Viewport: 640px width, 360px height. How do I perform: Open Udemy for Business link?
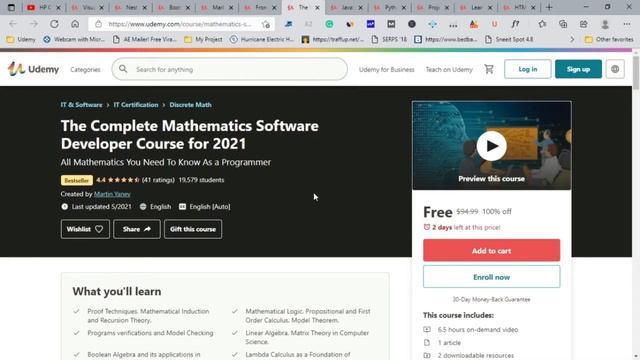coord(387,69)
